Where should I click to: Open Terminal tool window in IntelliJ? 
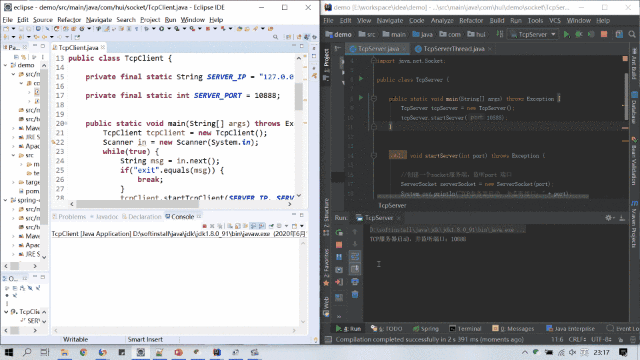(465, 329)
